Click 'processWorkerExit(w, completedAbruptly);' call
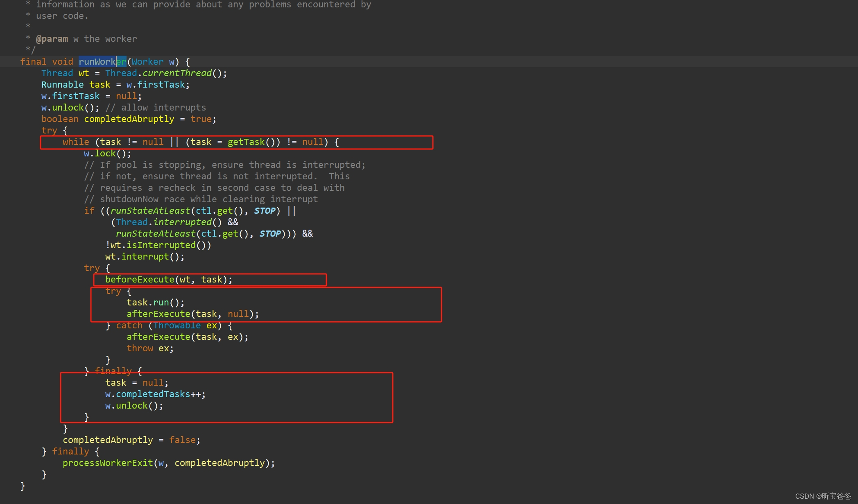858x504 pixels. point(169,463)
